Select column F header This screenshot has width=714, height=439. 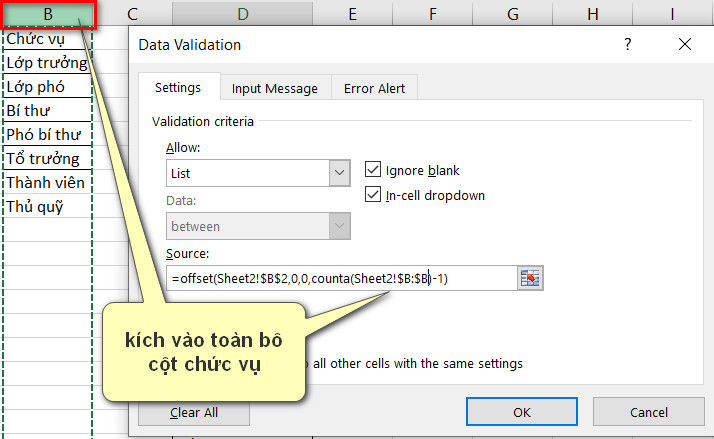click(x=433, y=14)
